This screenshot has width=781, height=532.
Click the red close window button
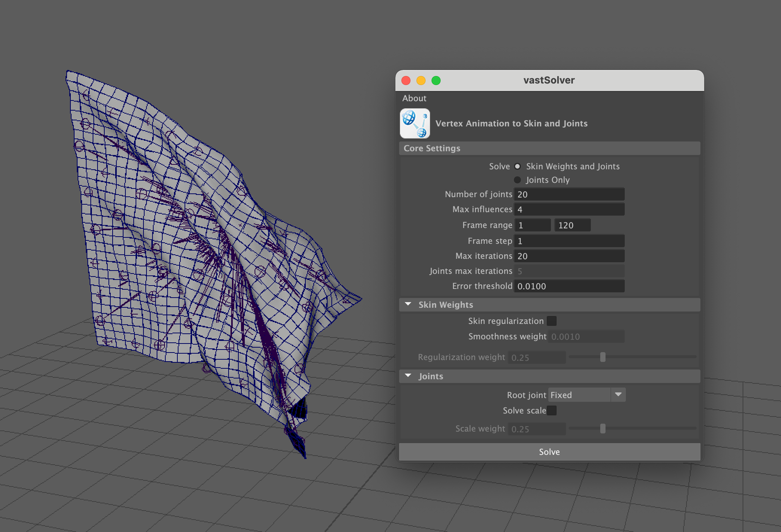coord(406,81)
